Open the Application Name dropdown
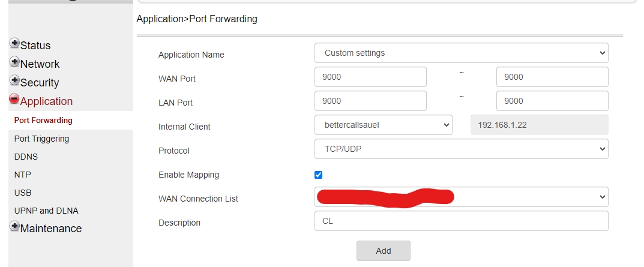Screen dimensions: 644x267 point(461,53)
